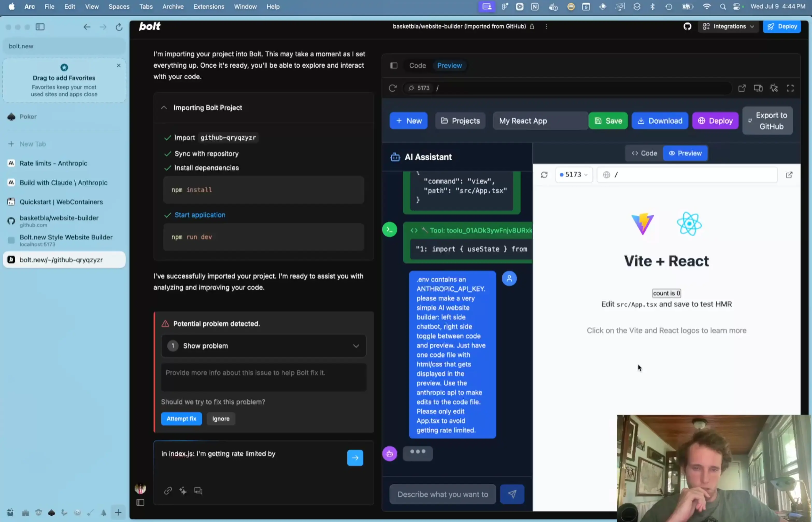This screenshot has width=812, height=522.
Task: Open Projects in the app toolbar
Action: [x=460, y=121]
